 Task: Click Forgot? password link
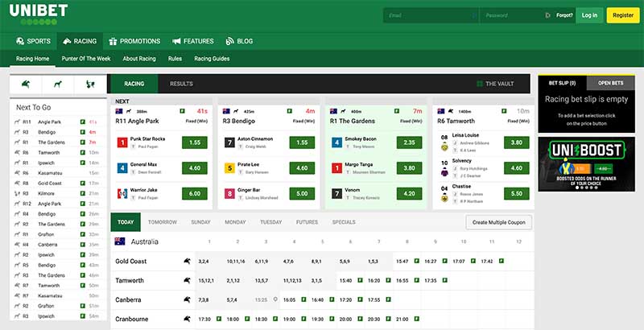click(564, 15)
